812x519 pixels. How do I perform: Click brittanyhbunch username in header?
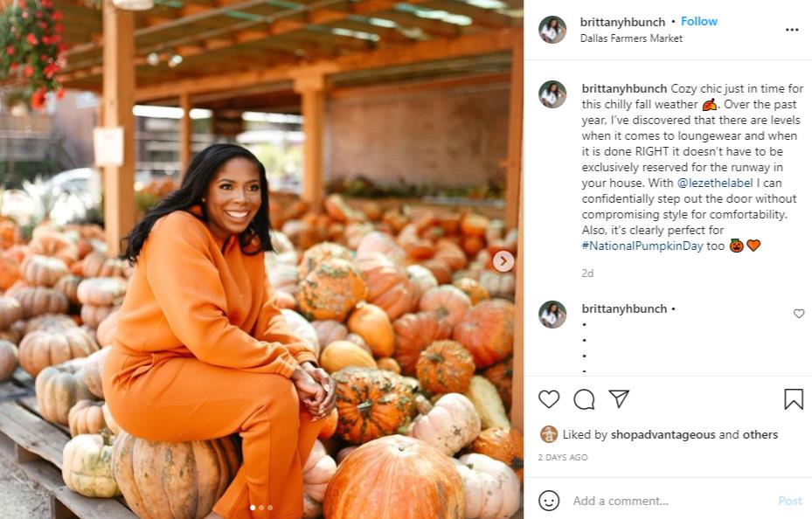point(622,22)
